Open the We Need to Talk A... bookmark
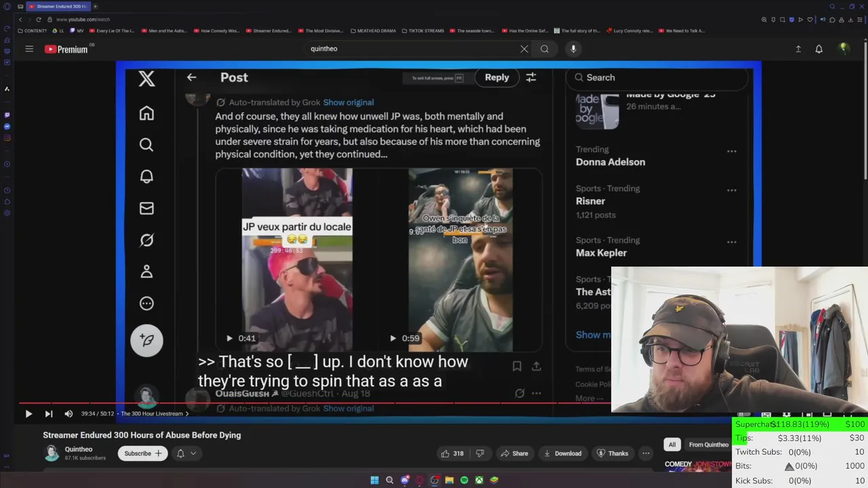This screenshot has height=488, width=868. point(682,30)
